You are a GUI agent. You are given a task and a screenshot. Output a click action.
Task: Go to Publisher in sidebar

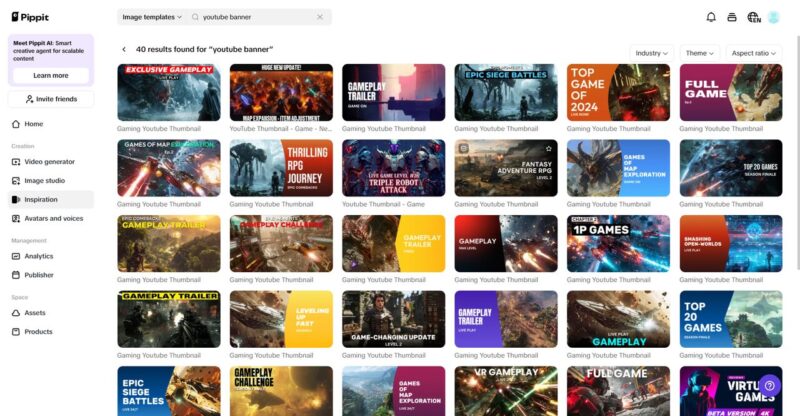pyautogui.click(x=51, y=275)
